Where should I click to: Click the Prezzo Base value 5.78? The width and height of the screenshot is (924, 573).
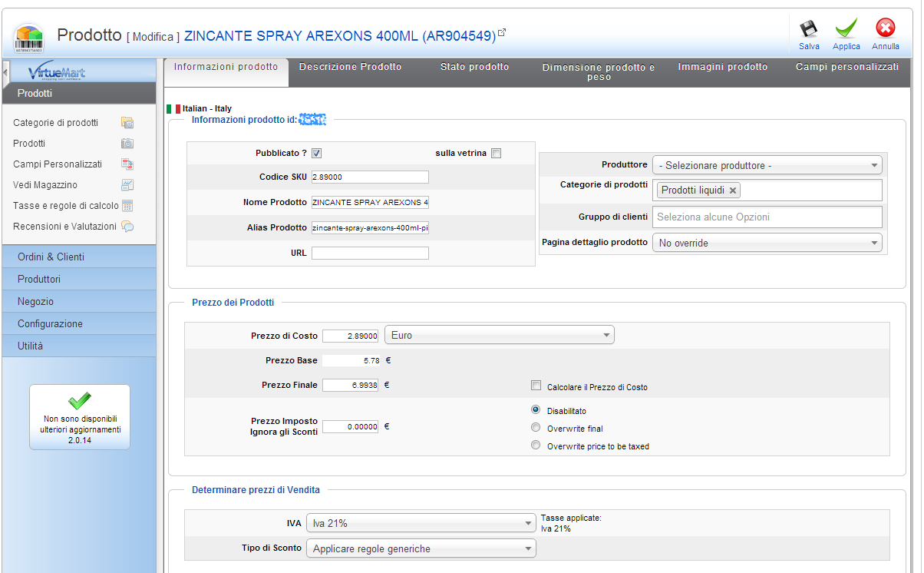tap(370, 360)
